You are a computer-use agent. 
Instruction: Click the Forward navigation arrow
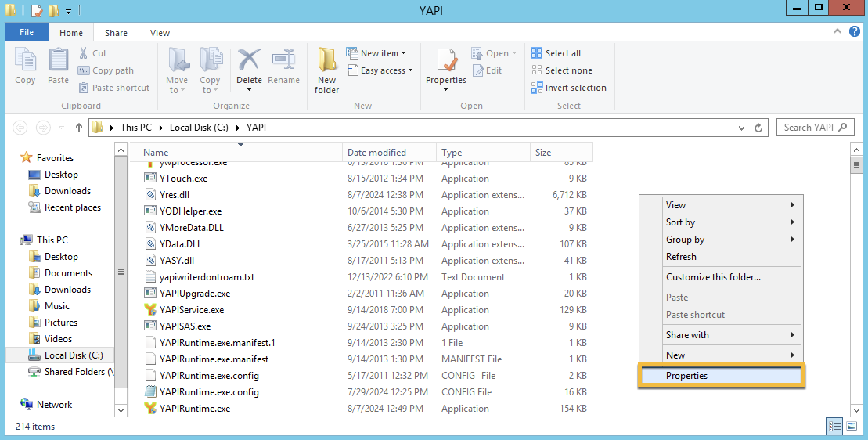43,128
